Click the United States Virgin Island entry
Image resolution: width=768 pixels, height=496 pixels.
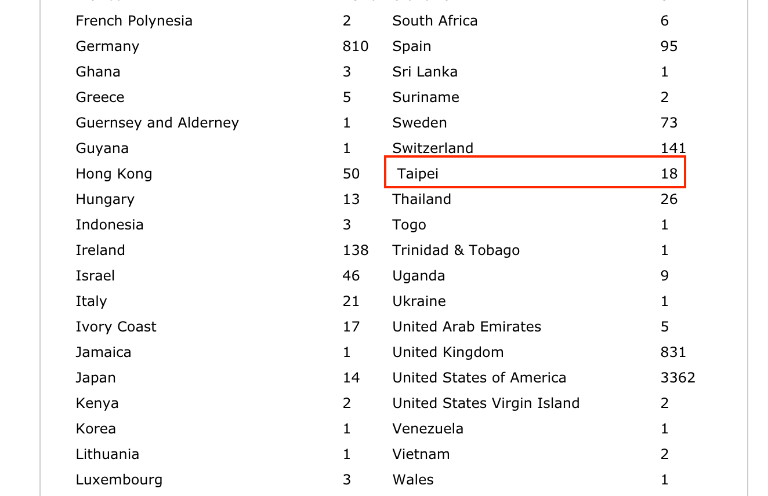pos(486,403)
